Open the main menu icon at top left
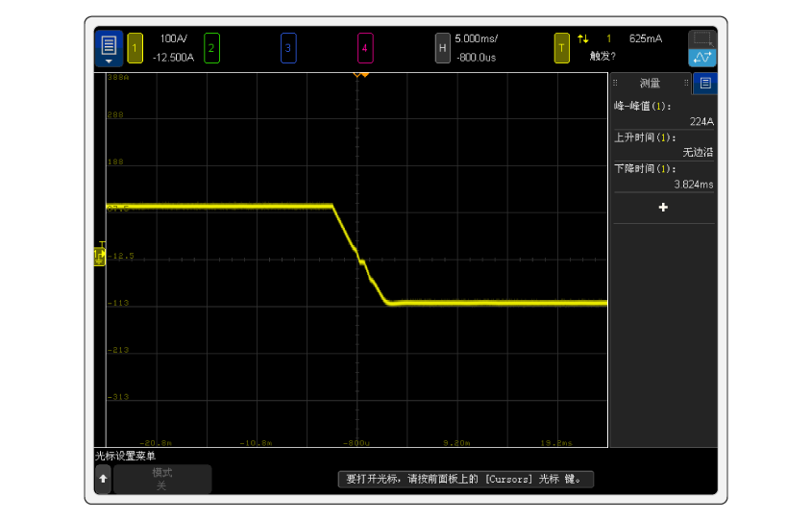 click(x=109, y=47)
